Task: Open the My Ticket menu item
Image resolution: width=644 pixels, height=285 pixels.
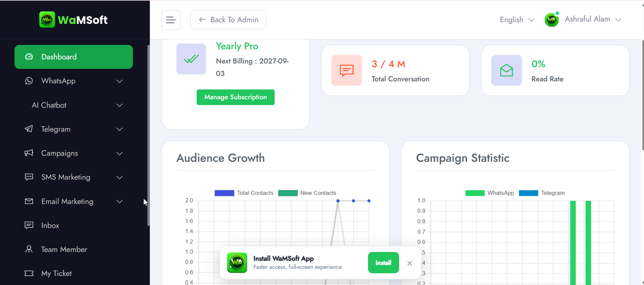Action: pyautogui.click(x=74, y=273)
